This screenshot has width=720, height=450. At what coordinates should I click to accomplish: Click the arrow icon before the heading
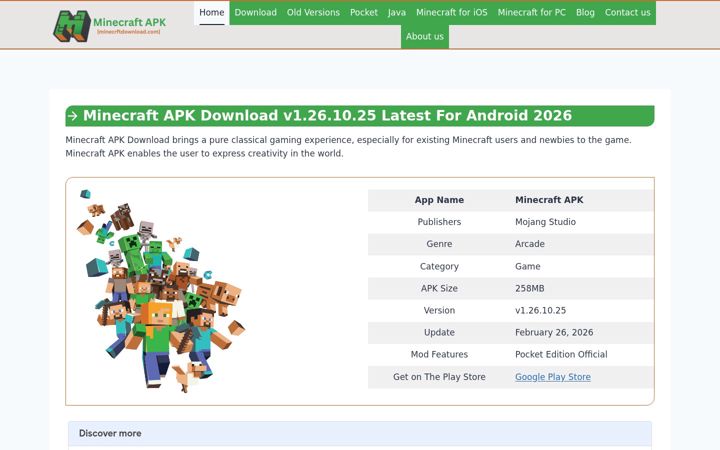(73, 116)
